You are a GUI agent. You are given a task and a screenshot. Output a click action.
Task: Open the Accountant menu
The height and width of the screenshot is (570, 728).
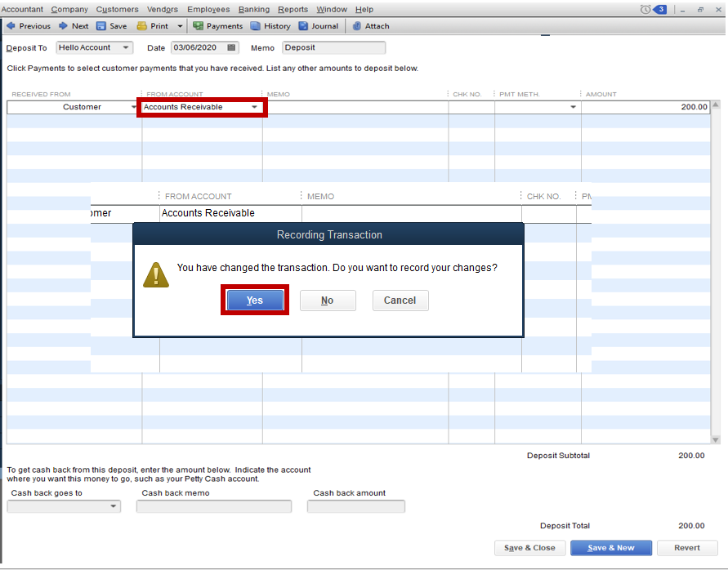tap(22, 9)
